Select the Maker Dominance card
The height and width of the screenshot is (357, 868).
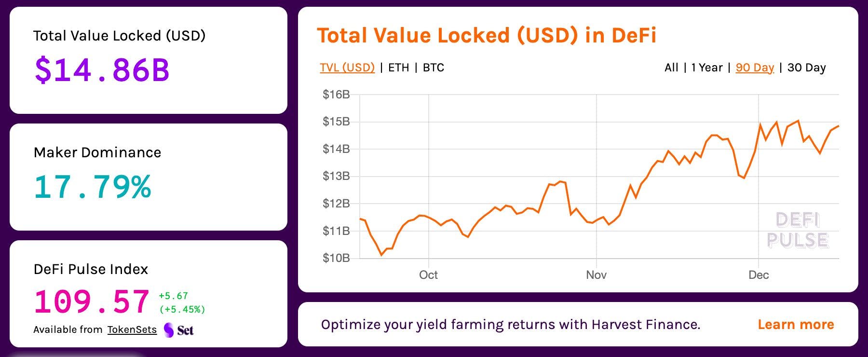pos(148,177)
